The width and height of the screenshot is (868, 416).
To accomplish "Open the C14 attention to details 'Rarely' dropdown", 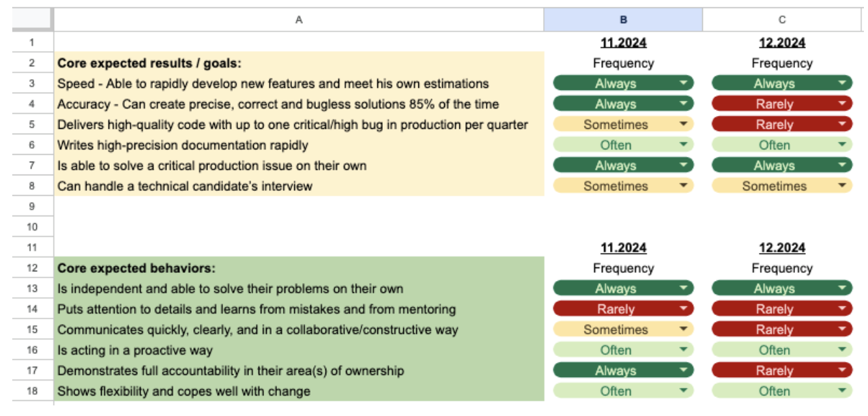I will [x=782, y=309].
